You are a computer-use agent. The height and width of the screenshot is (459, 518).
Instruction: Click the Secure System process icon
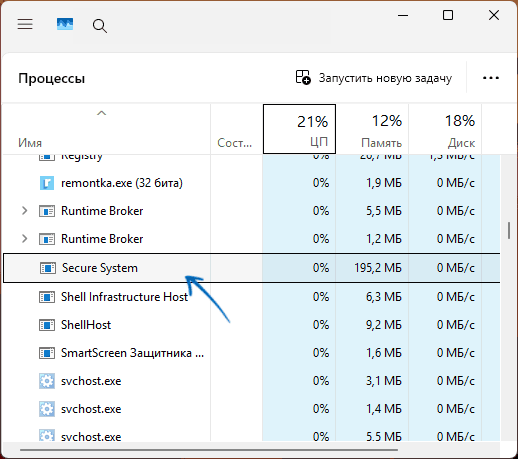click(48, 268)
